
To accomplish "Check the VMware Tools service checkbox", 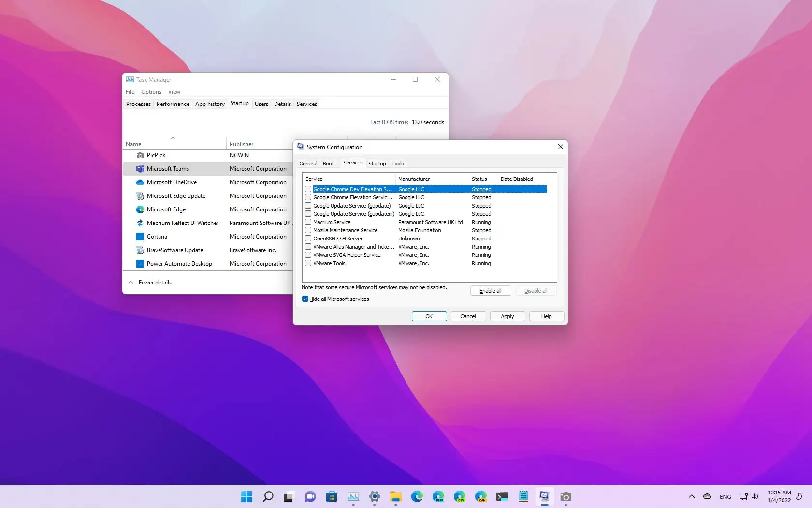I will click(x=308, y=263).
